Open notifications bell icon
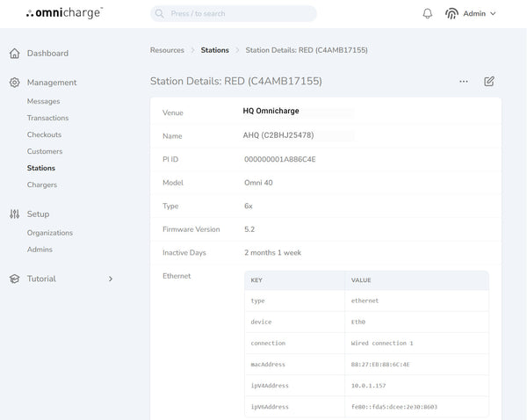This screenshot has height=420, width=527. coord(427,13)
